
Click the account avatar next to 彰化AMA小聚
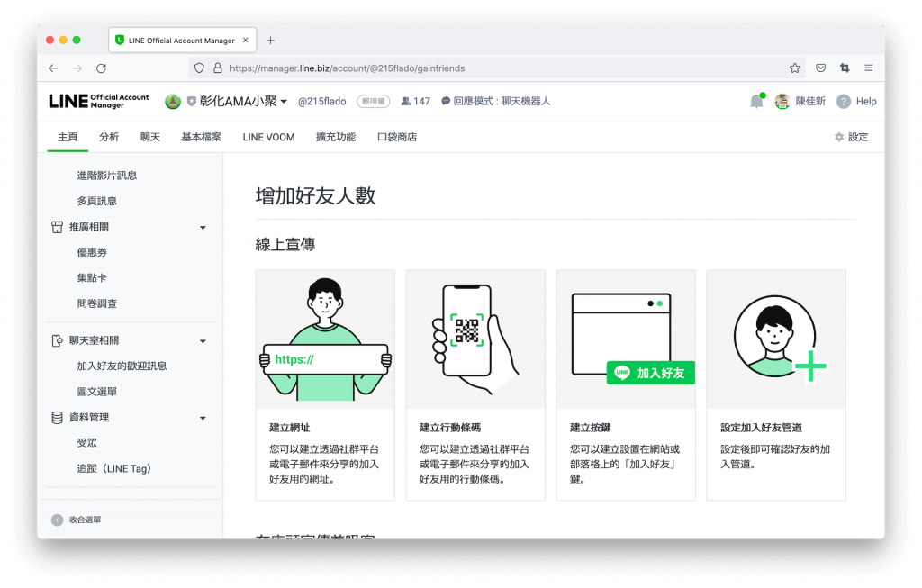172,101
